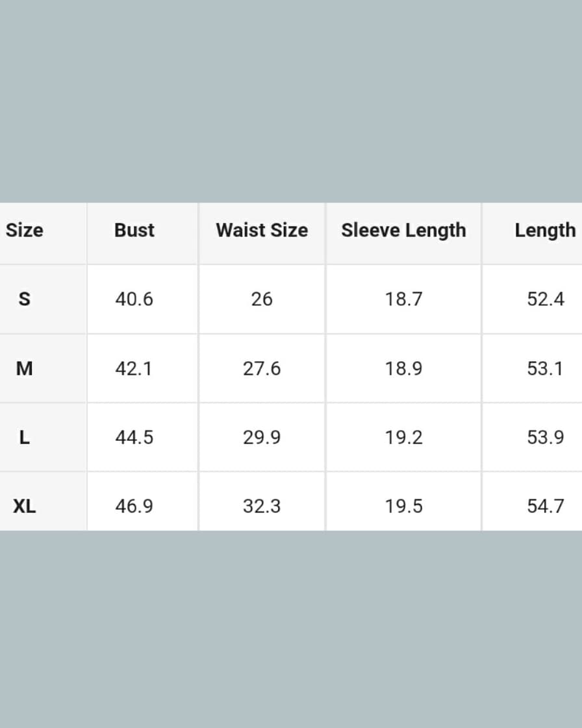Click the Waist Size column header
This screenshot has width=582, height=728.
262,231
